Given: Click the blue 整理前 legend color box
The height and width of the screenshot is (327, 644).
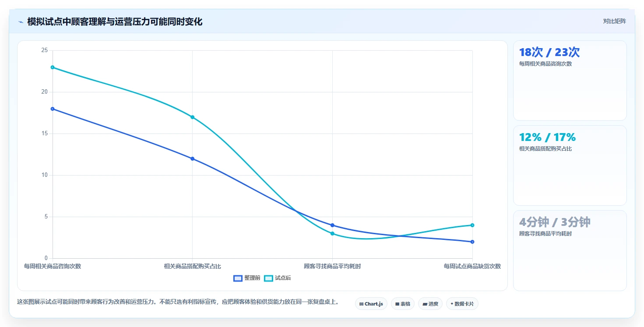Looking at the screenshot, I should point(238,278).
